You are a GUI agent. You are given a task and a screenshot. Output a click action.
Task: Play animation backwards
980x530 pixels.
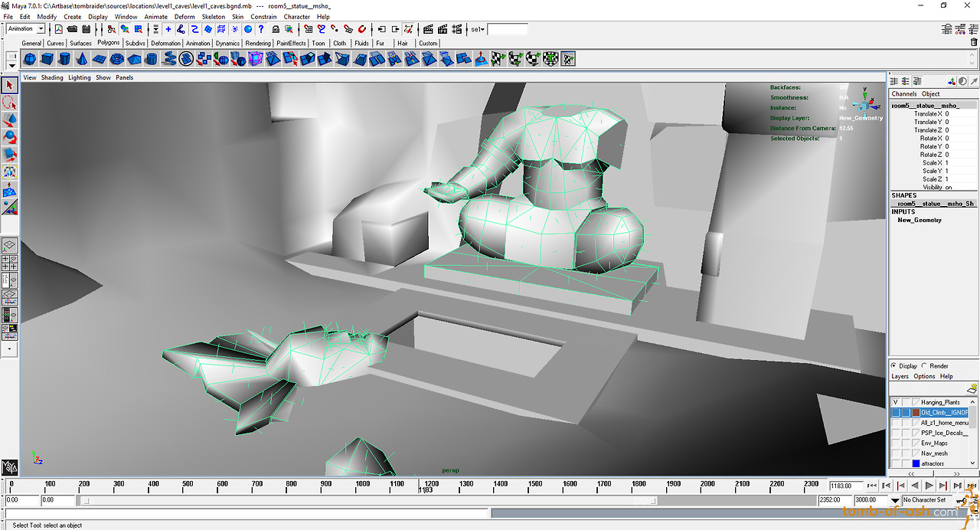(915, 486)
